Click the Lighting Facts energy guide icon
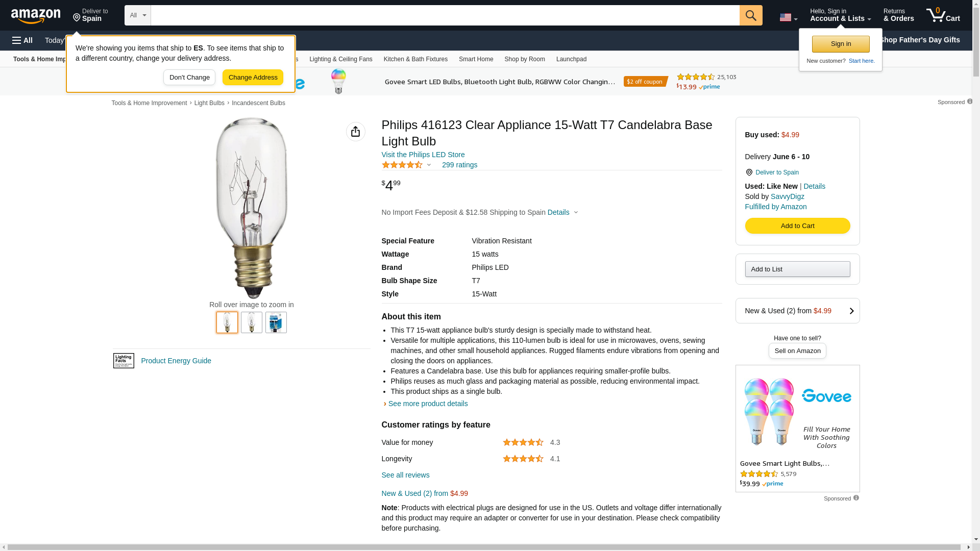The image size is (980, 551). click(124, 361)
